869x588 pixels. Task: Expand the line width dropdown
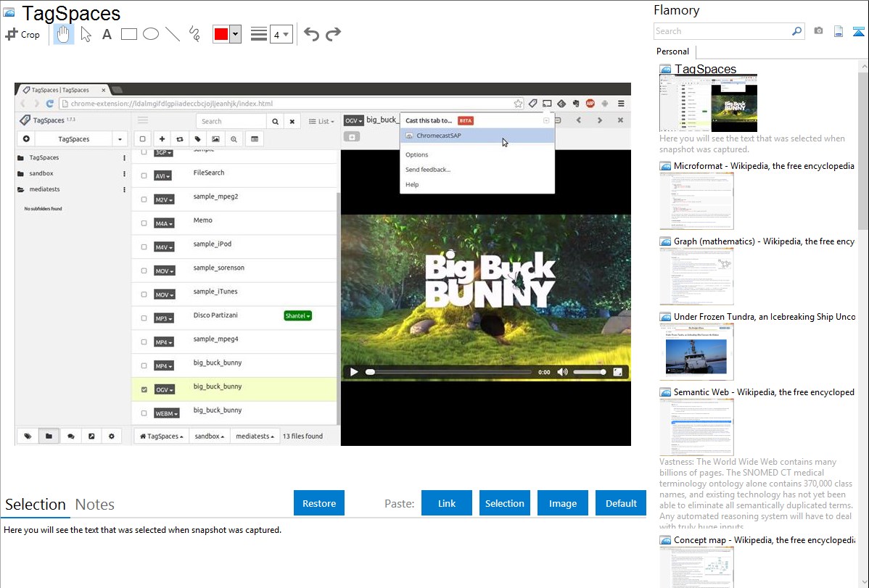pyautogui.click(x=281, y=34)
